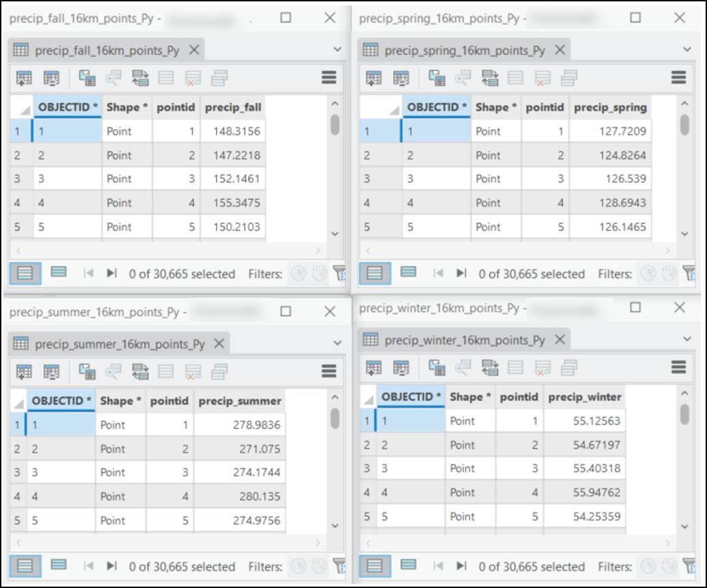The width and height of the screenshot is (707, 588).
Task: Click Switch Selection icon in fall table
Action: (x=140, y=78)
